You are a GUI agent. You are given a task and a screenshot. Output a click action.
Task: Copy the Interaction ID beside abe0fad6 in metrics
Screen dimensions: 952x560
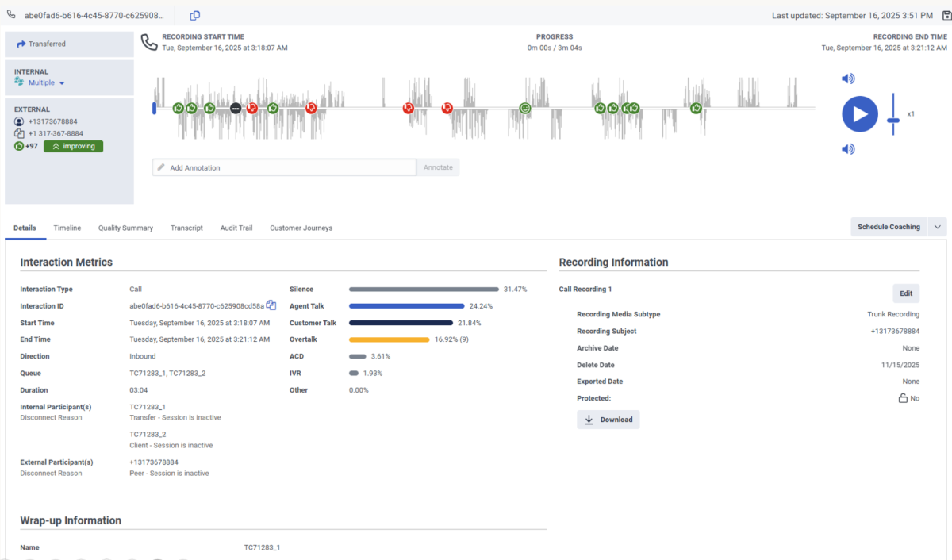point(271,305)
